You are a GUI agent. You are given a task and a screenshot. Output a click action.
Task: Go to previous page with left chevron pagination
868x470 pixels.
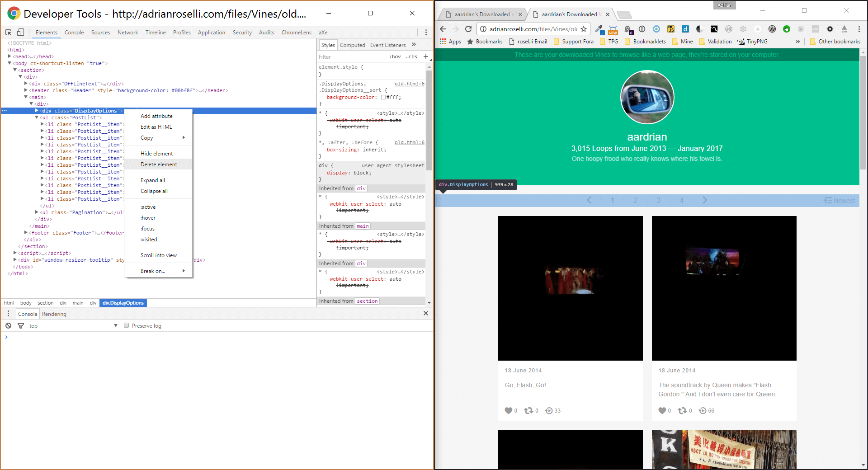(589, 200)
